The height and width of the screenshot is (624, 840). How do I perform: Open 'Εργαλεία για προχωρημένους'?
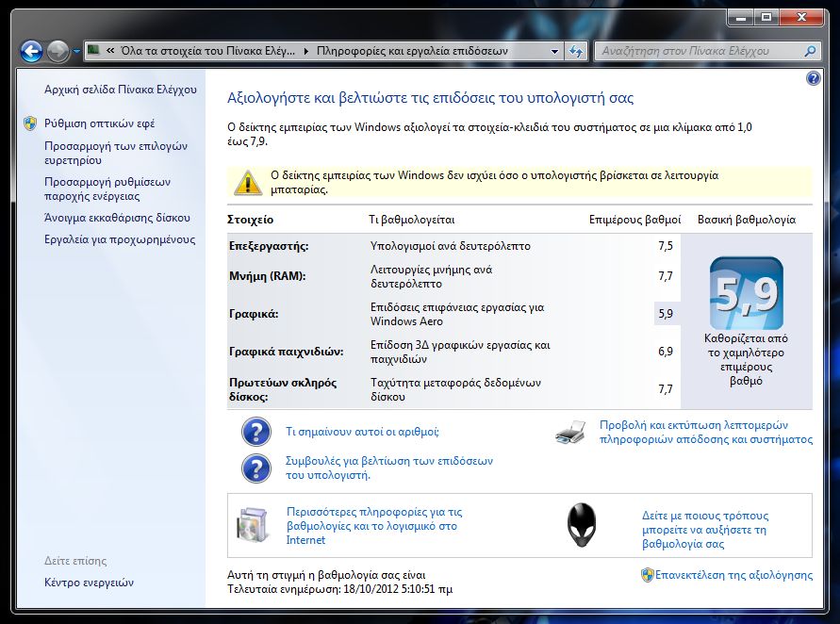pos(120,239)
